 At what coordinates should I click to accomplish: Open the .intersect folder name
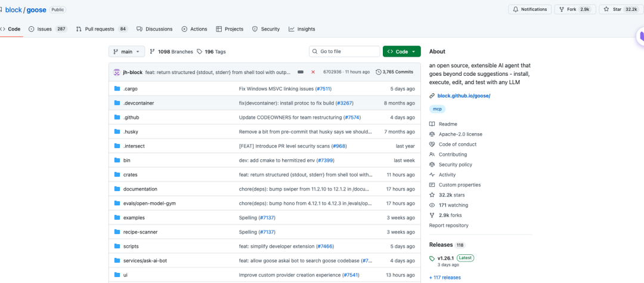(134, 146)
